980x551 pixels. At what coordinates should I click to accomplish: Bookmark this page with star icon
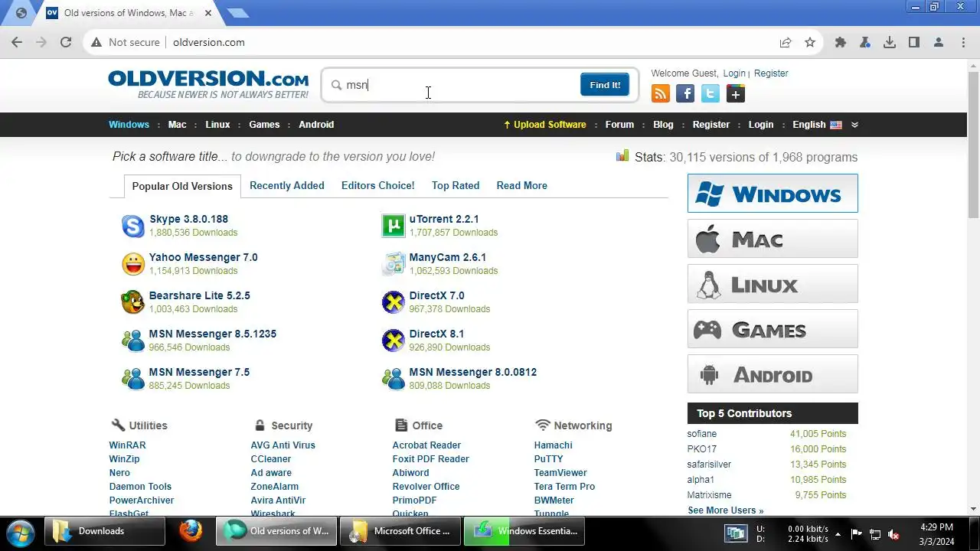(810, 42)
